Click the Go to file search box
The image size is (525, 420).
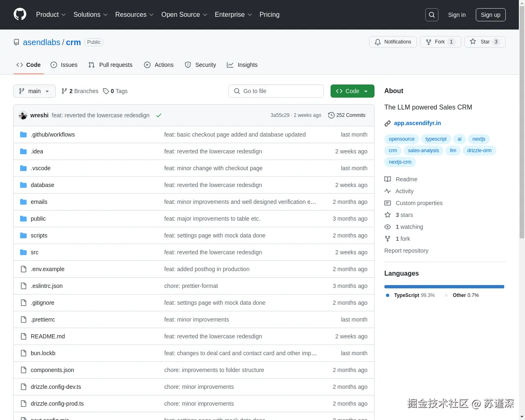click(276, 91)
